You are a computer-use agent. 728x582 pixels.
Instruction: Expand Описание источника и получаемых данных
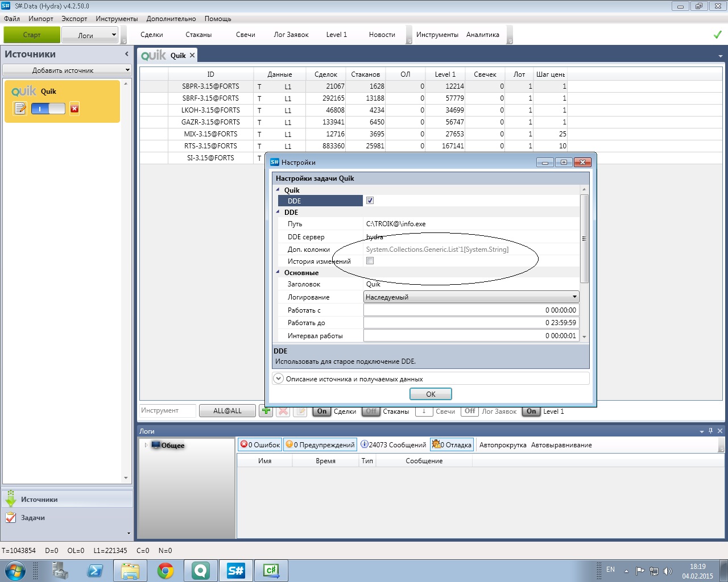279,379
